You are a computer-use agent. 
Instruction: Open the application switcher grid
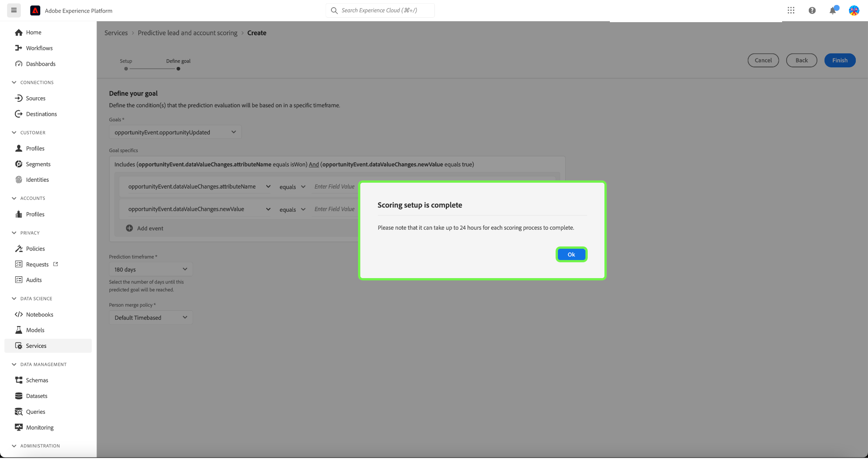click(x=791, y=10)
